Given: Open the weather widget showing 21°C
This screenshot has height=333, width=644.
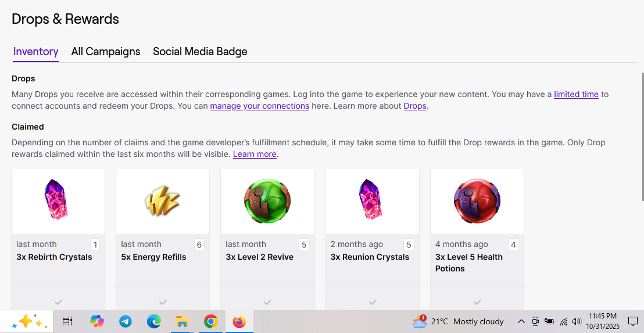Looking at the screenshot, I should (x=458, y=321).
